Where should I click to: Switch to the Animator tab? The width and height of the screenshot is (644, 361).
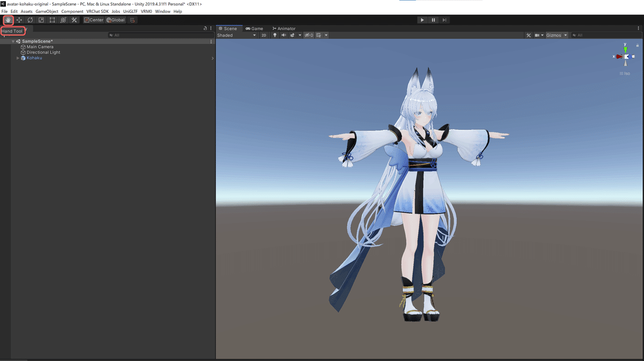[x=284, y=28]
